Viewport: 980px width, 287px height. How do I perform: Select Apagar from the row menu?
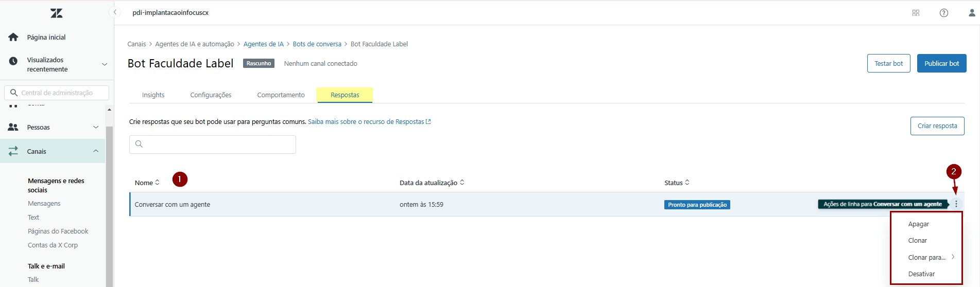coord(919,224)
